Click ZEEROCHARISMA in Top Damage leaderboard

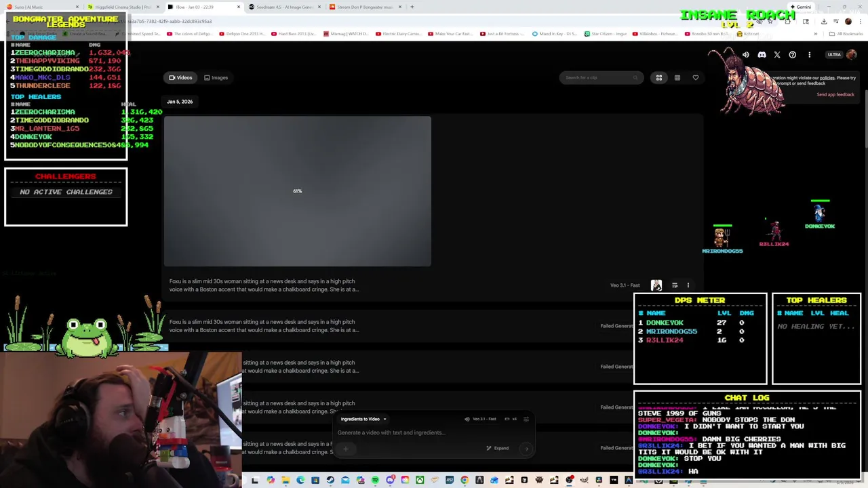click(x=45, y=53)
